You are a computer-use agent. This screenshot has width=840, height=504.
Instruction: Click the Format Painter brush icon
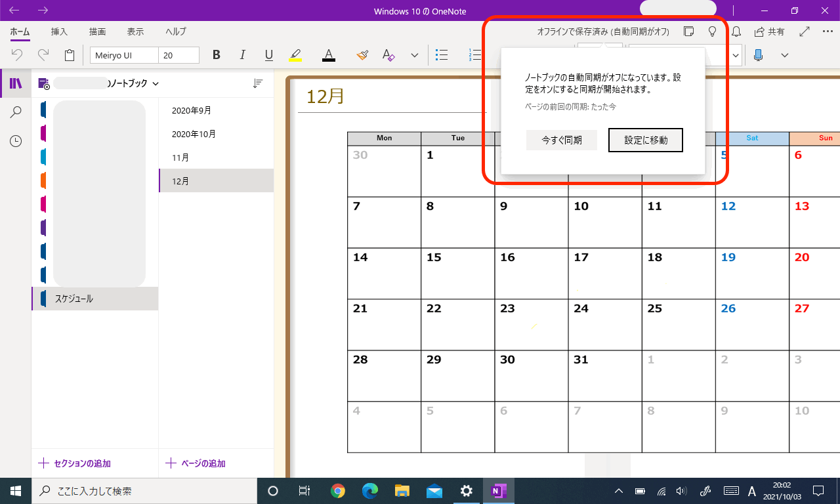[x=362, y=55]
